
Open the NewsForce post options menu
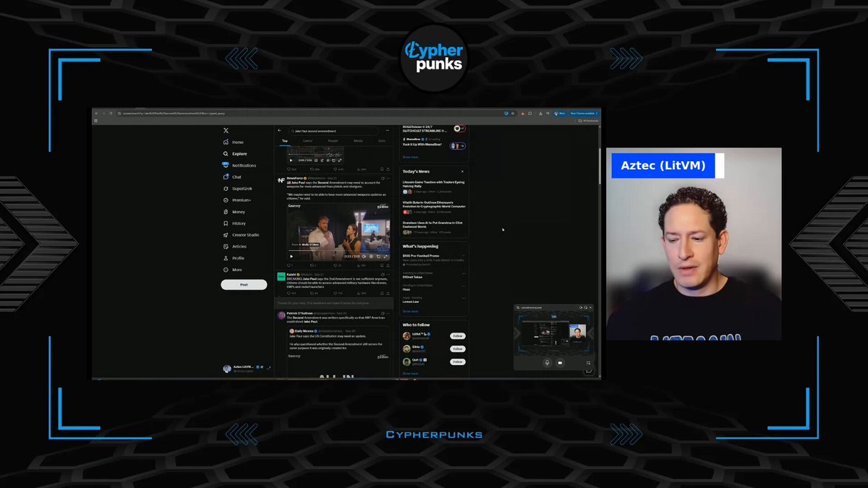coord(388,178)
